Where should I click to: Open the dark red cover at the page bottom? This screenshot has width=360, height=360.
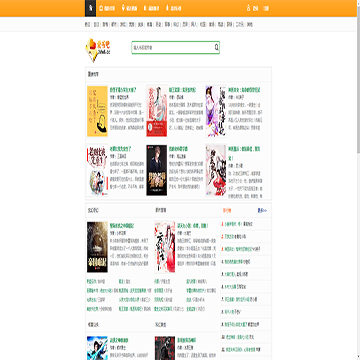165,348
